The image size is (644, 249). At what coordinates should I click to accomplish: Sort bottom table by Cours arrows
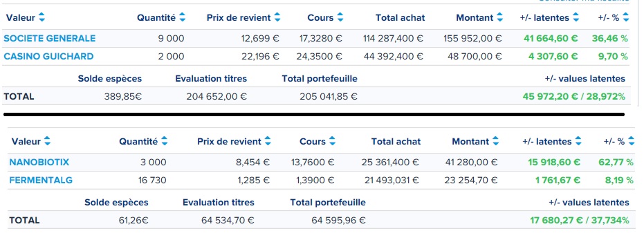coord(332,141)
